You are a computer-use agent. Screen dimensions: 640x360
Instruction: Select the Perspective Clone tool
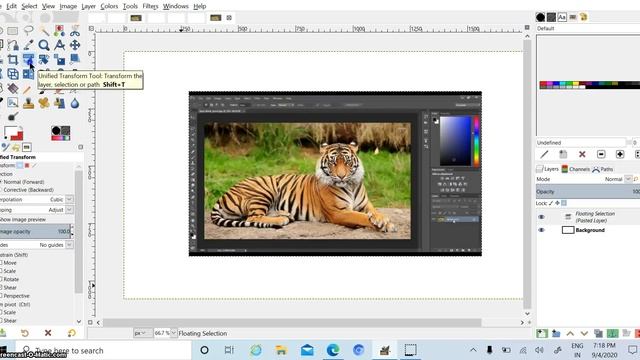(60, 103)
